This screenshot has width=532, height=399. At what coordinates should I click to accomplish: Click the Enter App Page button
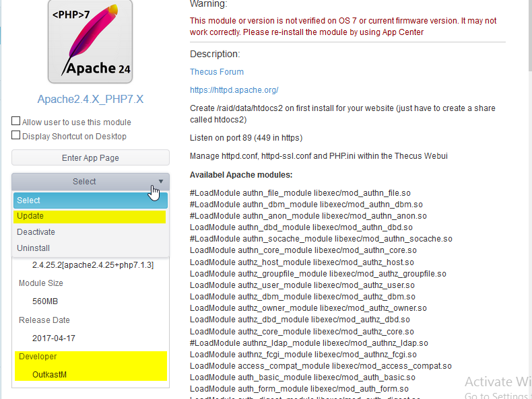click(90, 157)
